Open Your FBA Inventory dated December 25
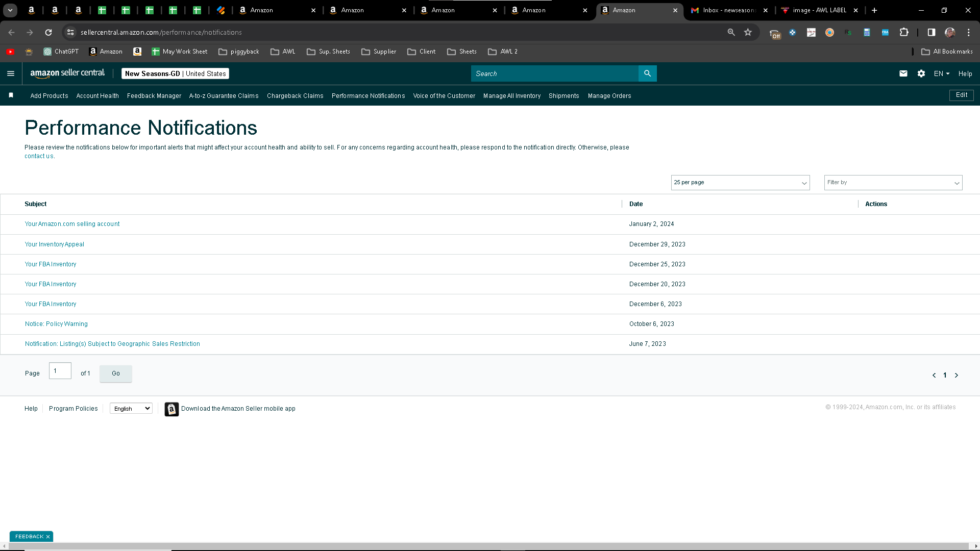 pyautogui.click(x=51, y=264)
